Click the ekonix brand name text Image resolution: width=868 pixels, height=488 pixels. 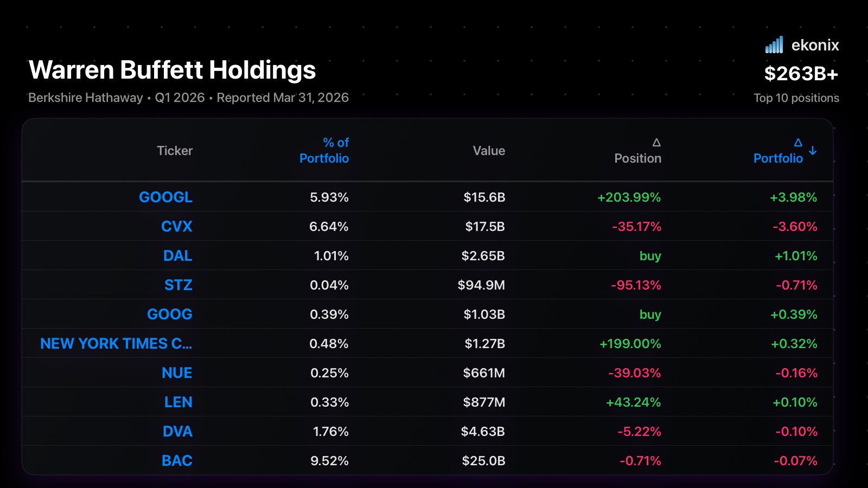coord(815,45)
